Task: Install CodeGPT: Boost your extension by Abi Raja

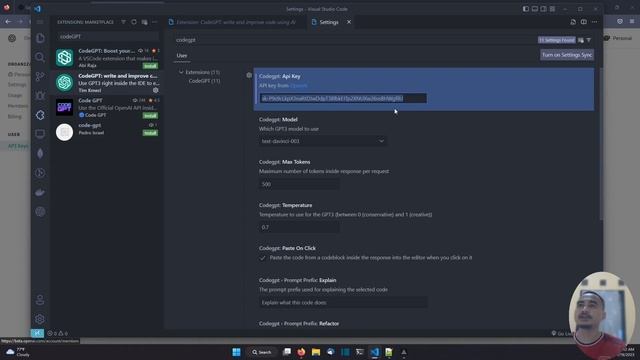Action: point(150,66)
